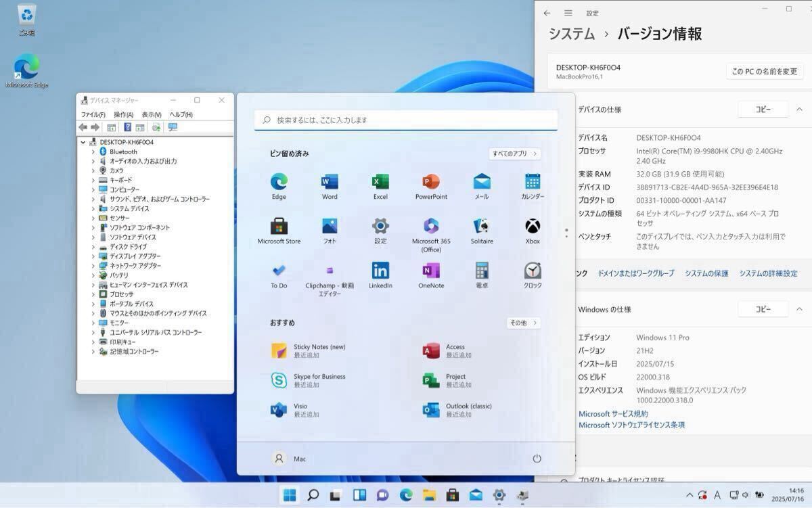
Task: Expand プロセッサ node in Device Manager
Action: (93, 294)
